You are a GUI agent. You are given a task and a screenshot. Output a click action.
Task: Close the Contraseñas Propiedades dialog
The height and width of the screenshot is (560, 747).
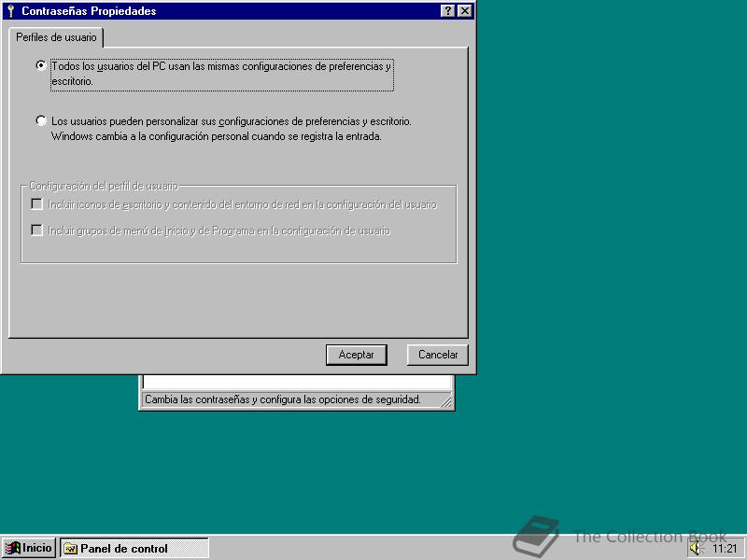(x=464, y=11)
